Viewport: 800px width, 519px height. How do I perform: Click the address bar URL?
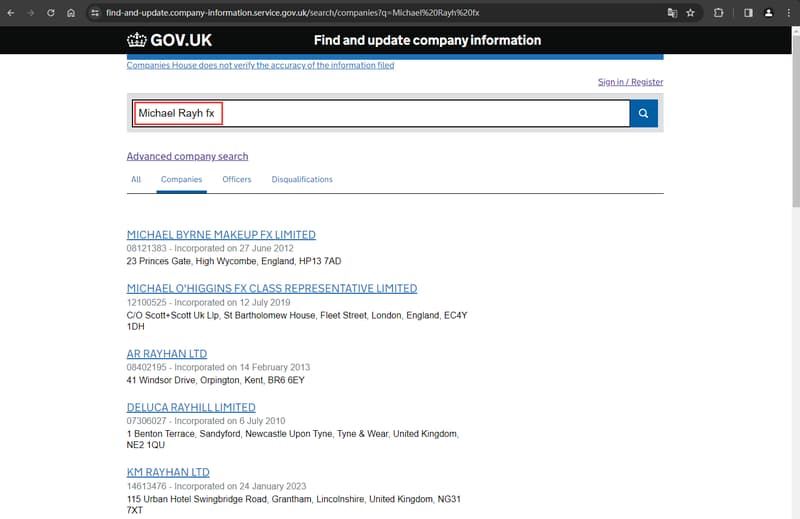pos(292,13)
